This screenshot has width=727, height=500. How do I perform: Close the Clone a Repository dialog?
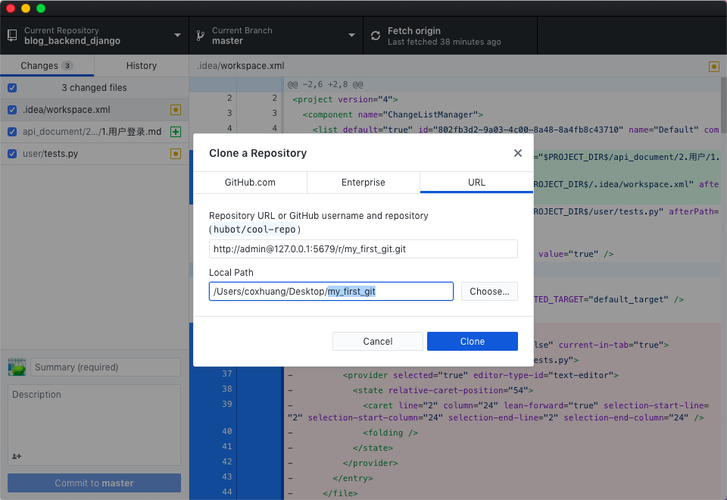(x=518, y=153)
